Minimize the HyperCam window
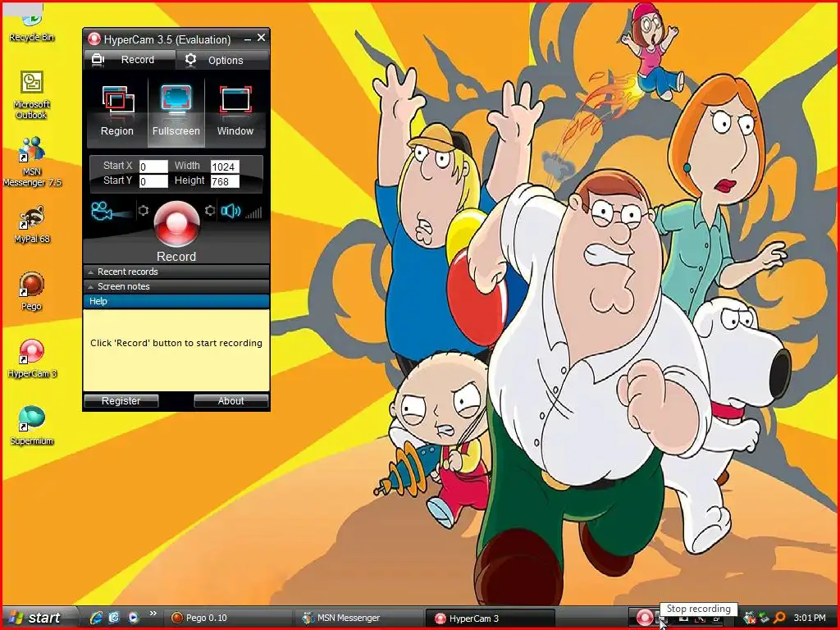Image resolution: width=840 pixels, height=630 pixels. tap(248, 39)
